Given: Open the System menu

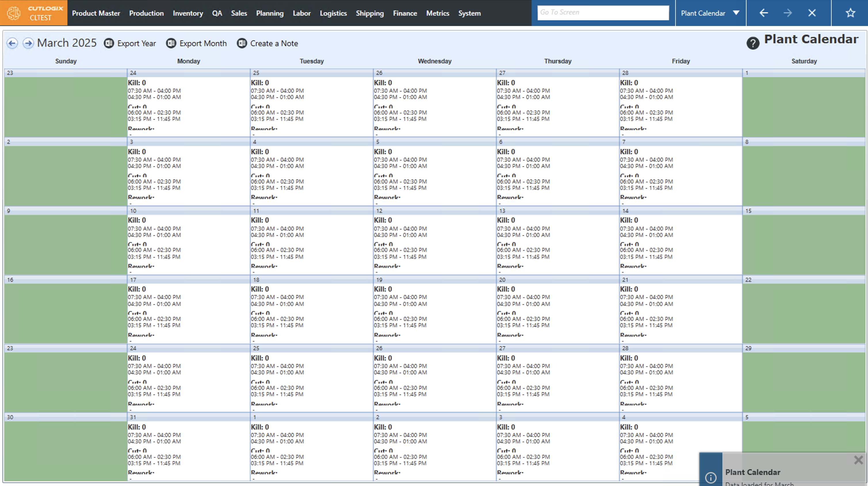Looking at the screenshot, I should 469,13.
